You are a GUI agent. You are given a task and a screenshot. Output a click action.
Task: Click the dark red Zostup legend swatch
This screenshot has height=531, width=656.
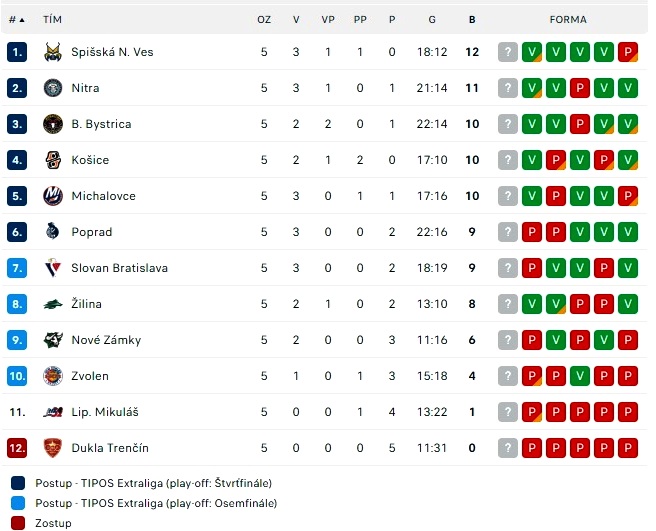coord(18,523)
